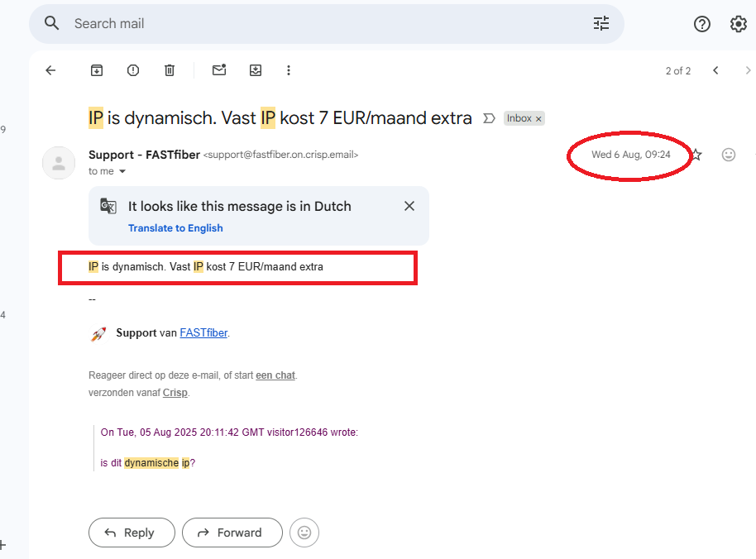This screenshot has height=559, width=756.
Task: Click the 'een chat' link
Action: tap(275, 375)
